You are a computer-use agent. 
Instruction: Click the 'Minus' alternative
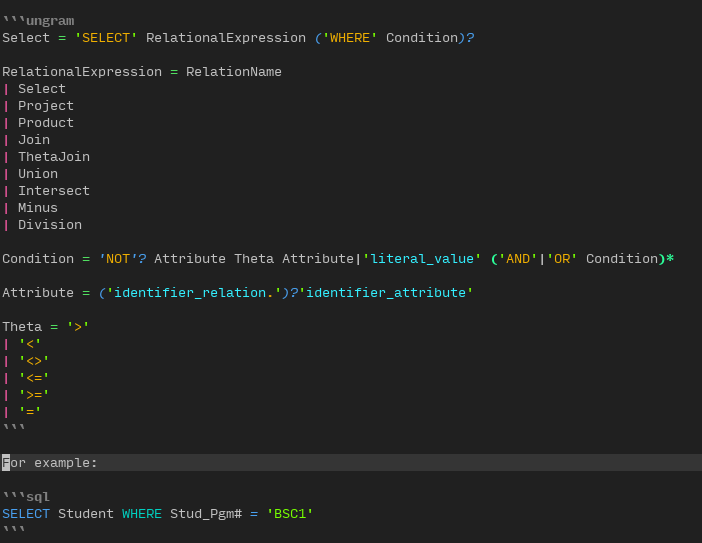[x=38, y=208]
